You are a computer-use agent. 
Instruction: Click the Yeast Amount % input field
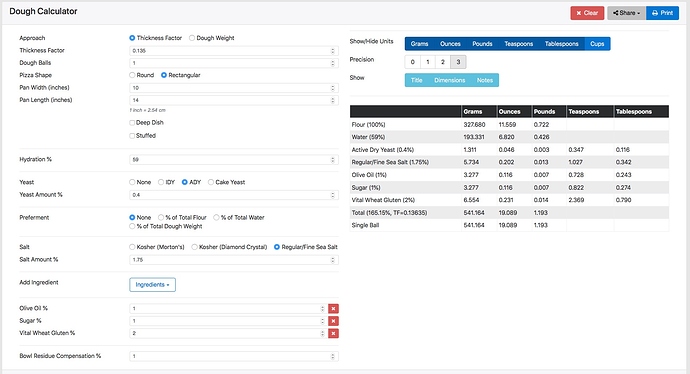pos(234,195)
